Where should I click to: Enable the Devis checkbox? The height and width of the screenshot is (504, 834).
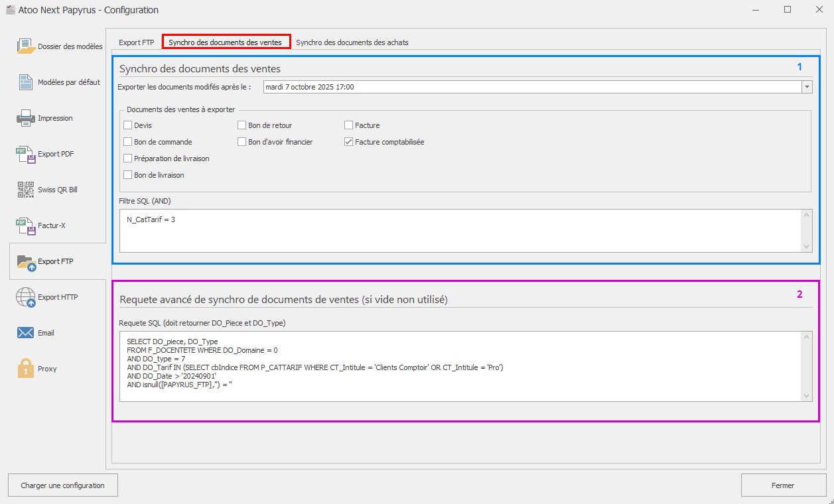(x=128, y=125)
